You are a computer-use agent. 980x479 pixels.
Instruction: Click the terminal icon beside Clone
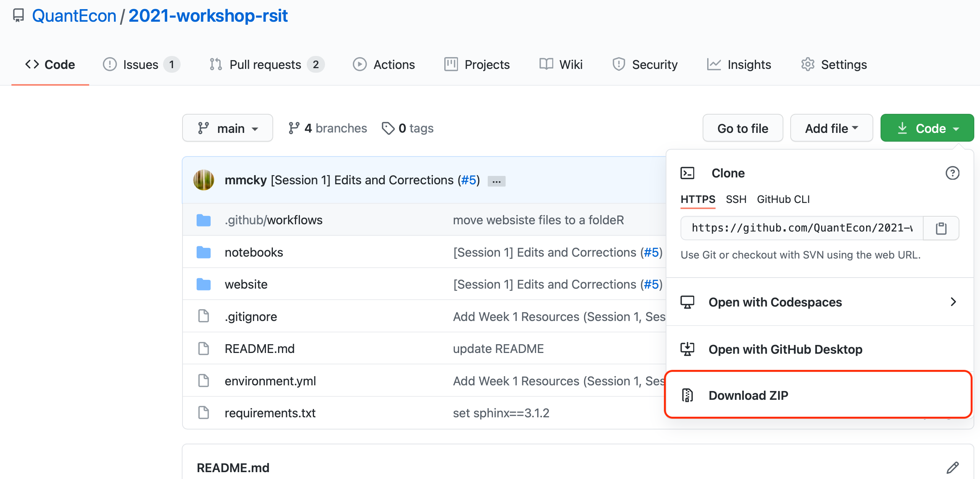point(687,173)
